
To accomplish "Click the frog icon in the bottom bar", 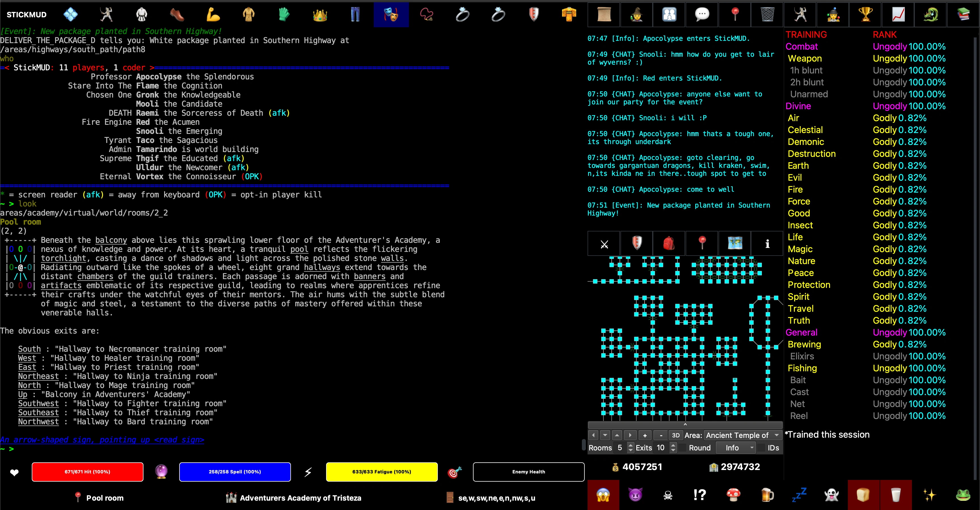I will pos(963,495).
